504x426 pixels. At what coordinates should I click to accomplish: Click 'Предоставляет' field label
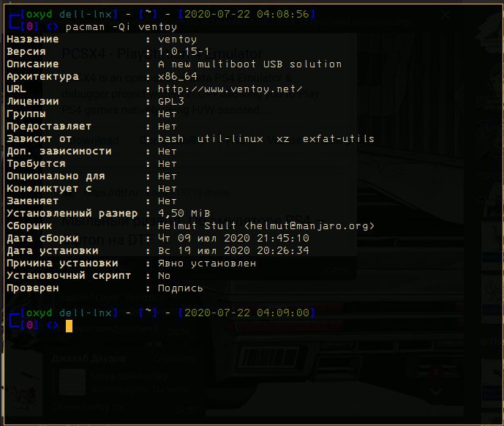pyautogui.click(x=49, y=127)
